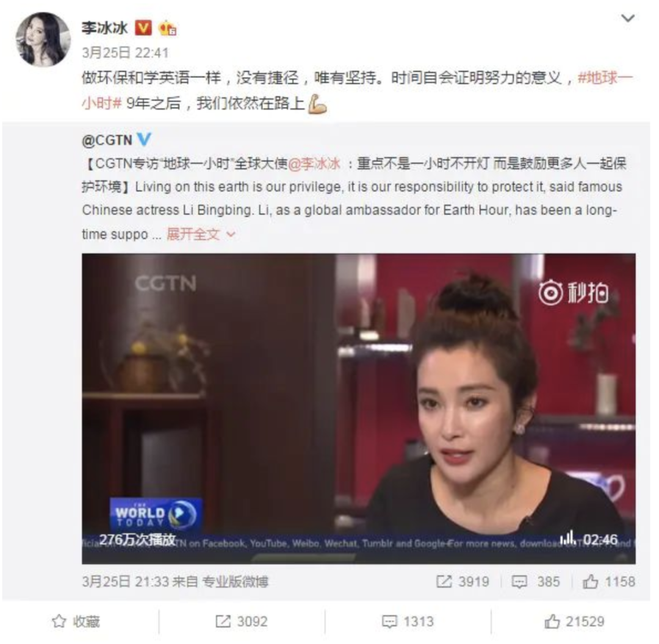This screenshot has width=659, height=644.
Task: Repost this post showing 3092 shares
Action: click(x=241, y=621)
